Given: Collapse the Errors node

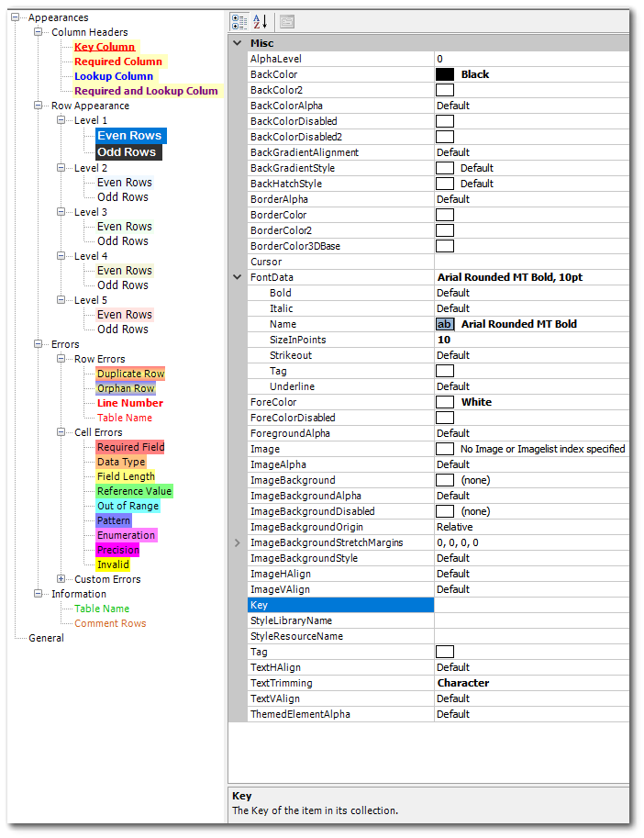Looking at the screenshot, I should (39, 344).
